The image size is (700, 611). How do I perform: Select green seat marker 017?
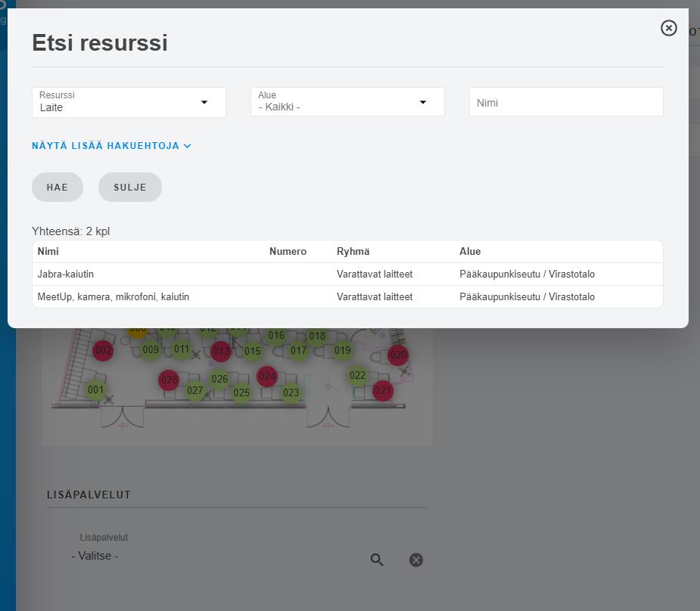tap(299, 351)
